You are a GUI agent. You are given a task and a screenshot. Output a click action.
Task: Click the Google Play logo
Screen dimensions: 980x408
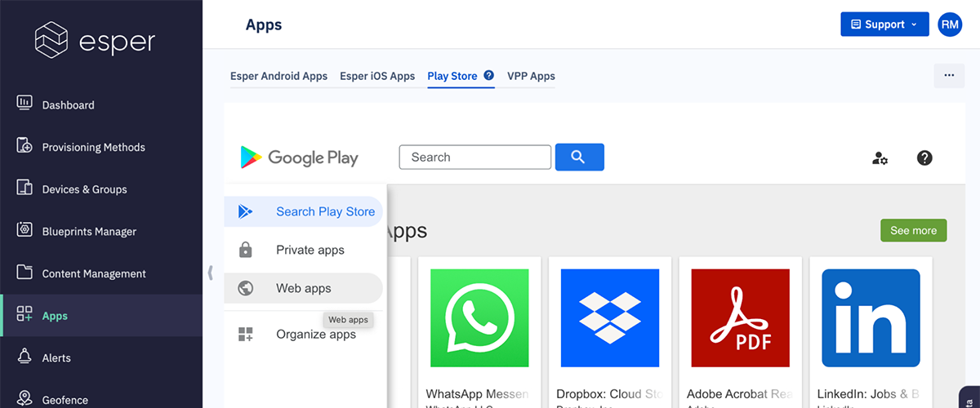(x=300, y=157)
